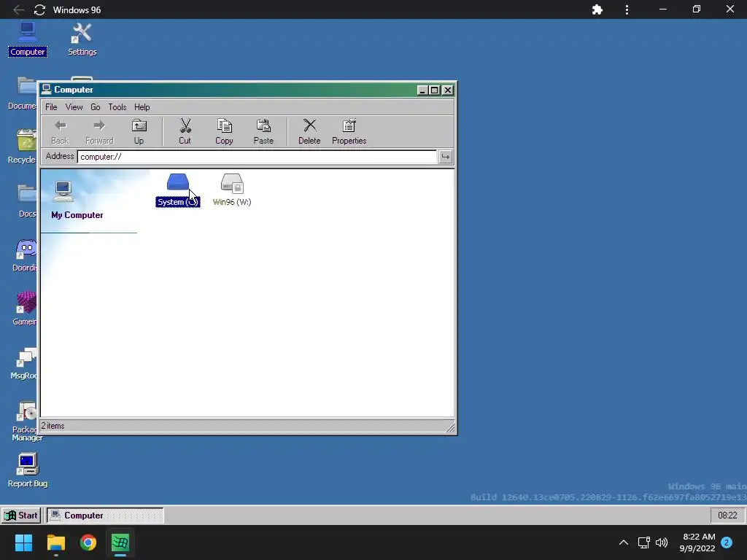Select the Recycle Bin desktop icon
The image size is (747, 560).
point(22,147)
